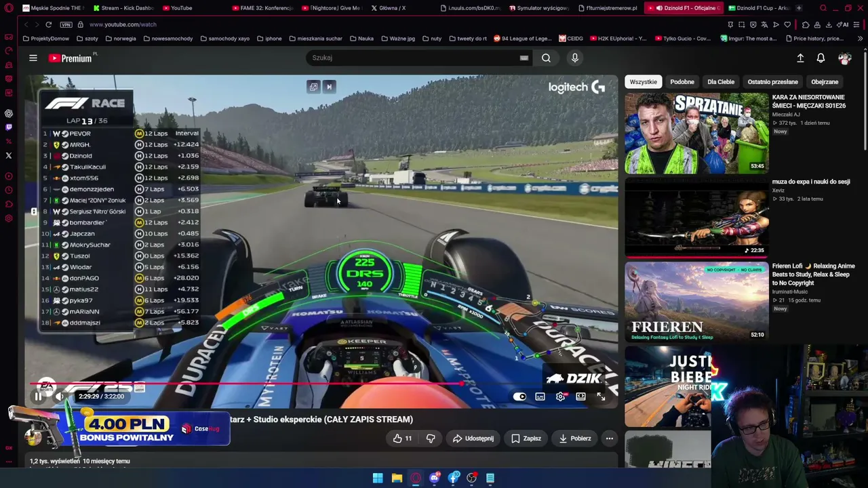
Task: Open YouTube notifications bell
Action: [x=821, y=58]
